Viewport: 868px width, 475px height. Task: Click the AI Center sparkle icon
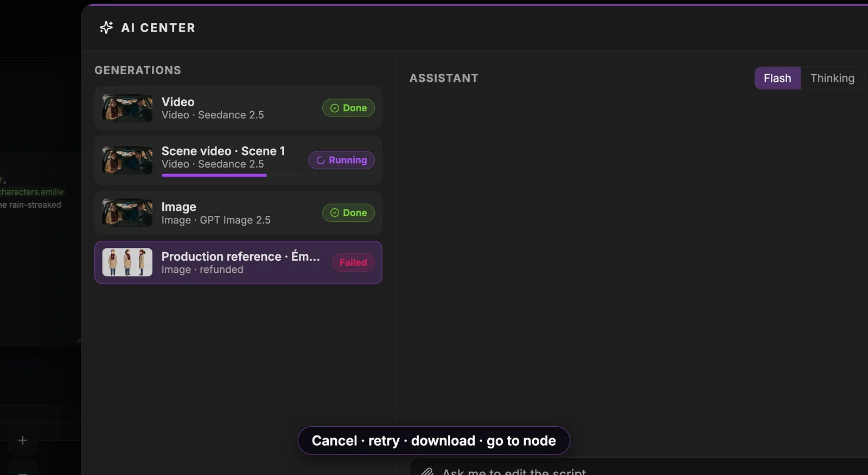pos(106,28)
